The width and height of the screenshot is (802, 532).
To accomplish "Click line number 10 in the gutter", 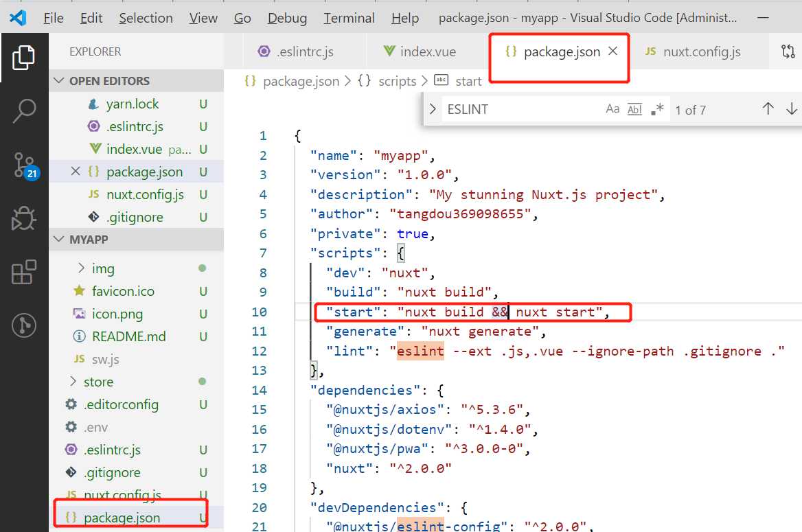I will [260, 312].
